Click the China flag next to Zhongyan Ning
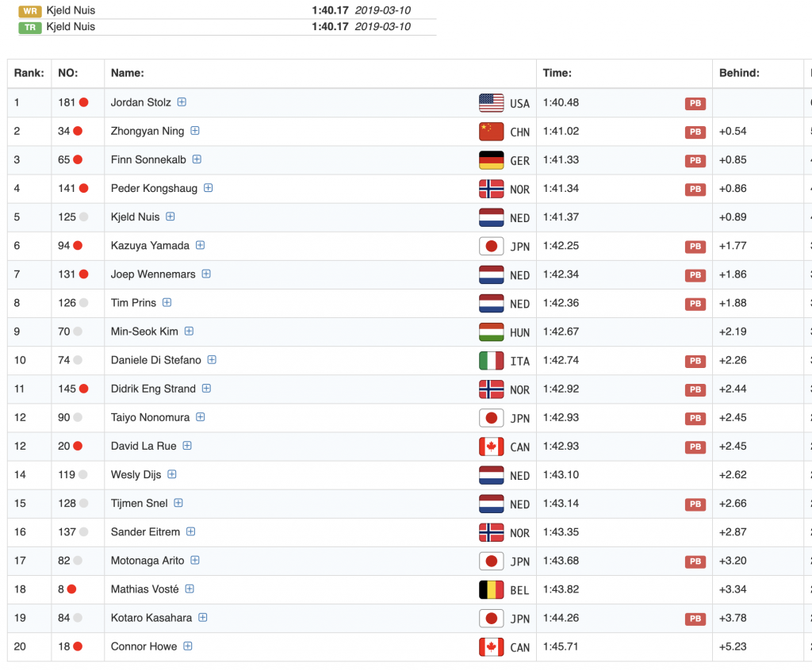 coord(491,132)
